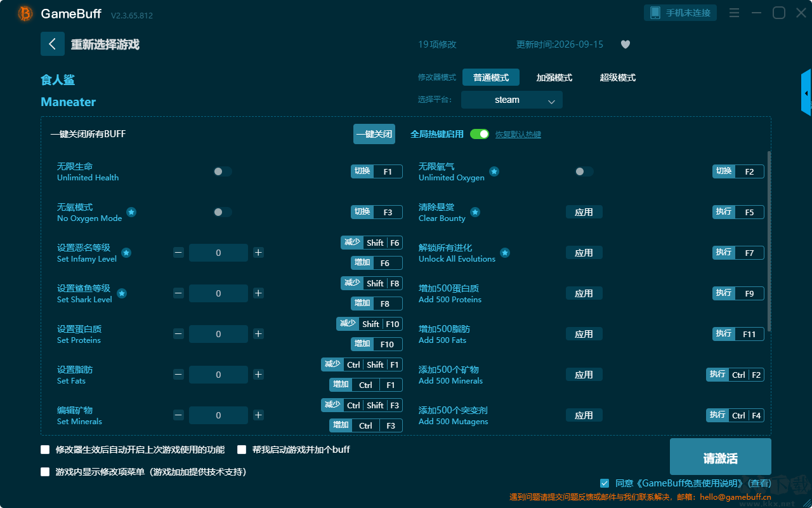Screen dimensions: 812x508
Task: Open the (查看) disclaimer link
Action: coord(759,483)
